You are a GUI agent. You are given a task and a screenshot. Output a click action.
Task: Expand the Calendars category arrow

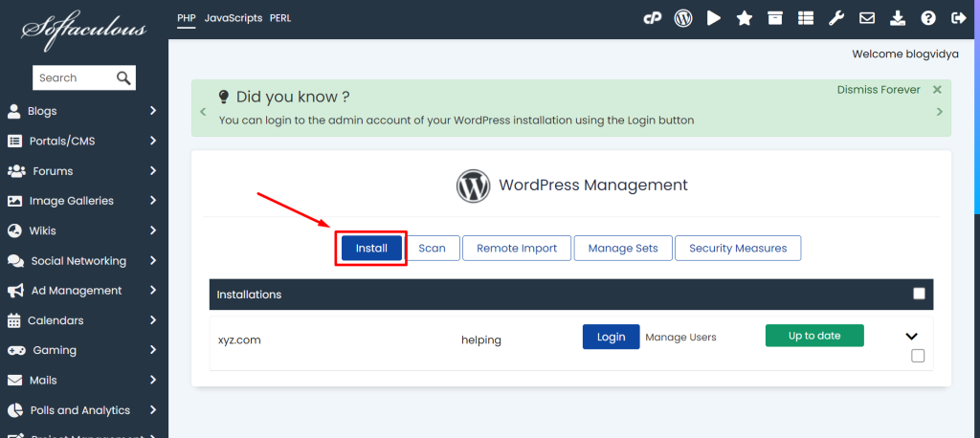153,320
